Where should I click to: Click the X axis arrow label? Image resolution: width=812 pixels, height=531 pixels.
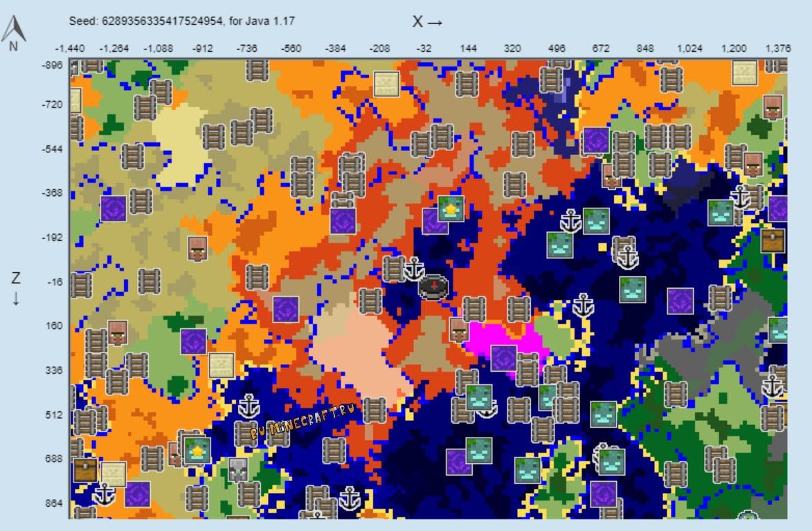point(428,21)
